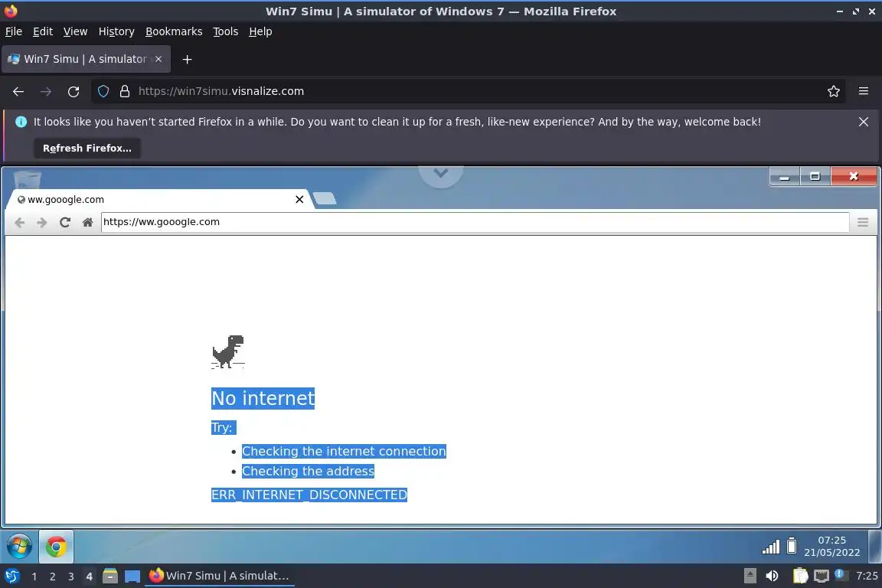Open the History menu
The height and width of the screenshot is (588, 882).
(x=116, y=31)
